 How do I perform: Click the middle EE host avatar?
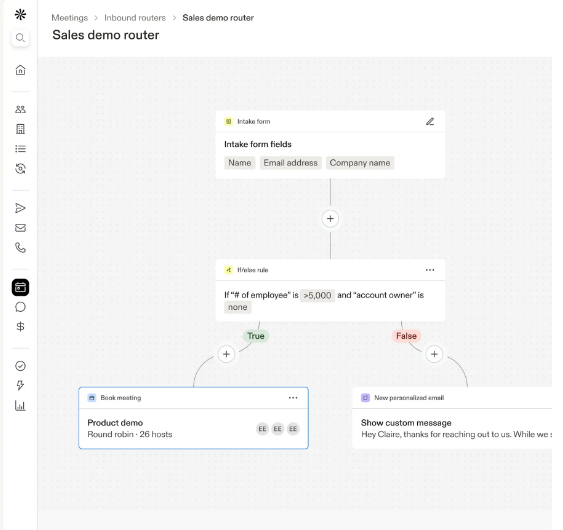(x=278, y=429)
